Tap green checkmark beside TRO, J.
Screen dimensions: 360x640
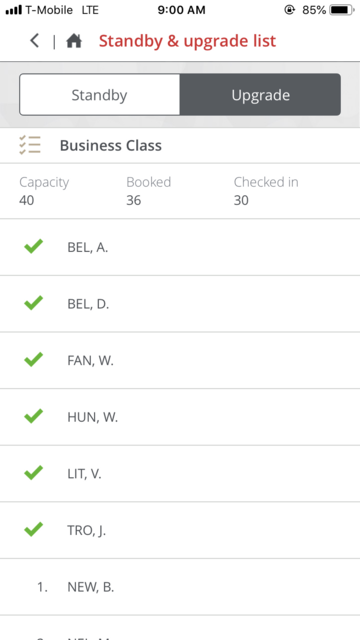(x=33, y=529)
